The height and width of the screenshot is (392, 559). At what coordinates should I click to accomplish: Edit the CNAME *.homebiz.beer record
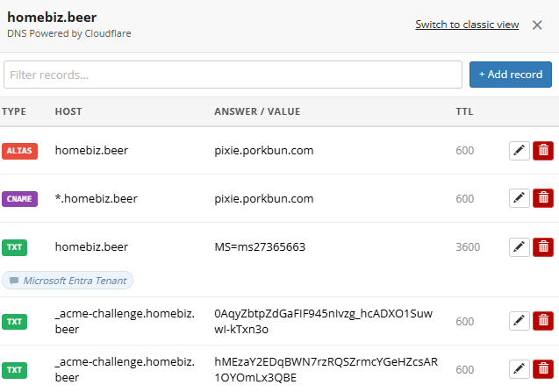click(x=520, y=198)
